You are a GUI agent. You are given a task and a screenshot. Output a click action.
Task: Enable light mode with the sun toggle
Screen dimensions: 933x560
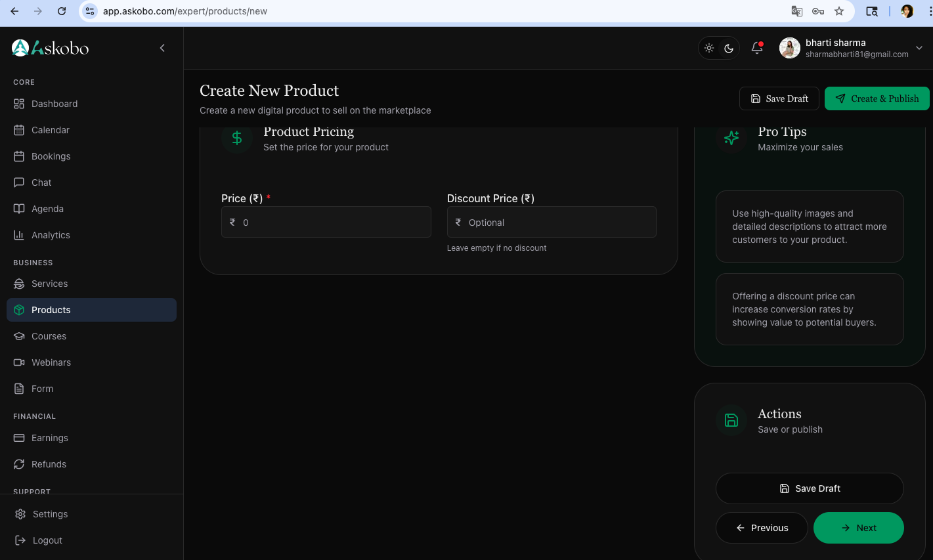pos(709,48)
